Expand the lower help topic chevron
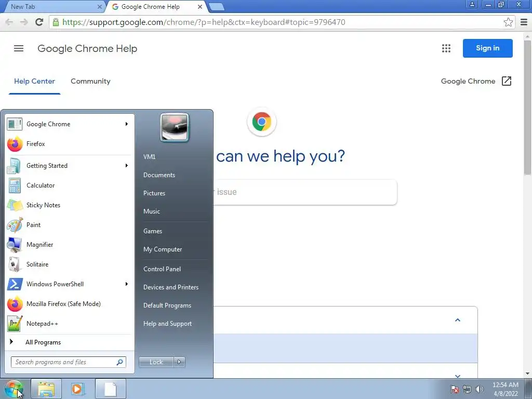The width and height of the screenshot is (532, 399). [457, 376]
